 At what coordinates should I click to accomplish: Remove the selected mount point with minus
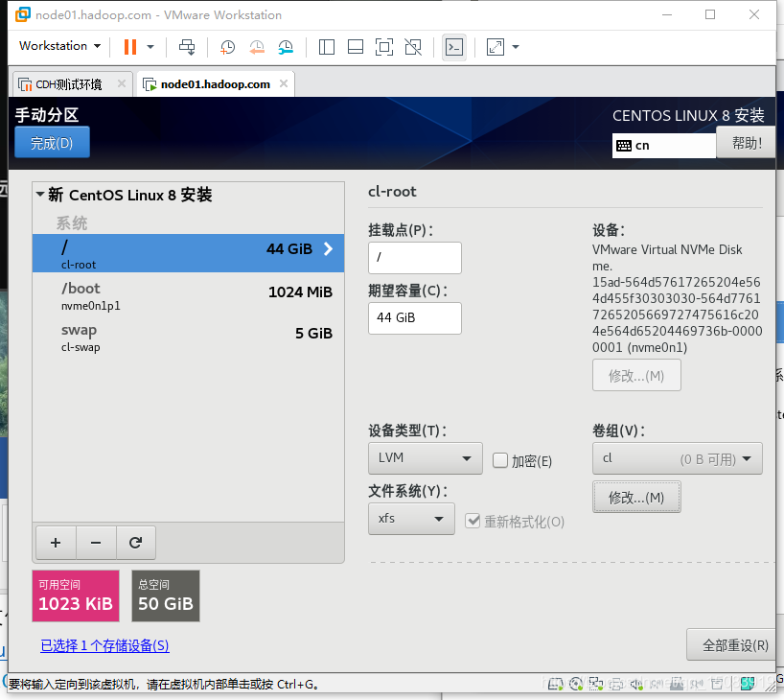(x=96, y=543)
